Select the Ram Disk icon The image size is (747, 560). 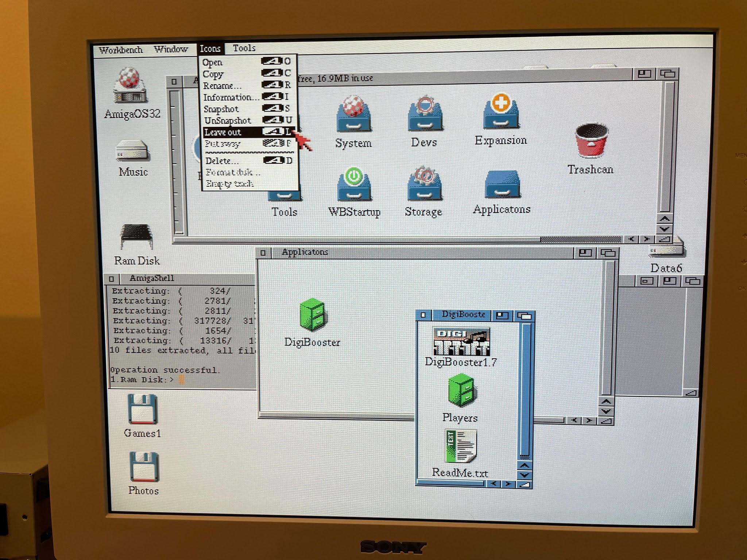[x=136, y=237]
